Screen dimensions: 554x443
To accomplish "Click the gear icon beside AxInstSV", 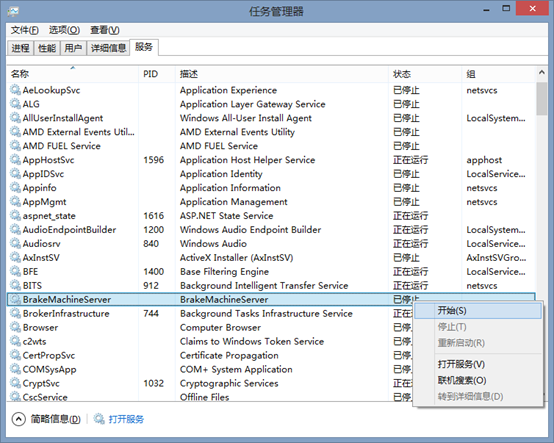I will point(15,257).
